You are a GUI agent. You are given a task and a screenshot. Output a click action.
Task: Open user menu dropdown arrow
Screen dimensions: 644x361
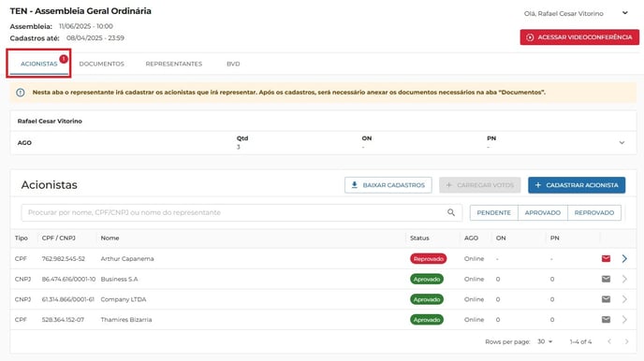[x=624, y=13]
